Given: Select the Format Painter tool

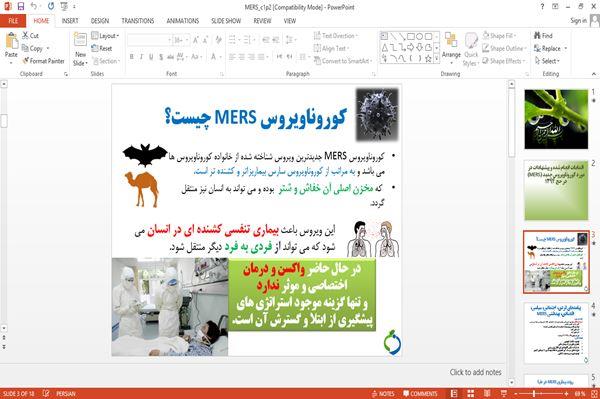Looking at the screenshot, I should point(43,61).
